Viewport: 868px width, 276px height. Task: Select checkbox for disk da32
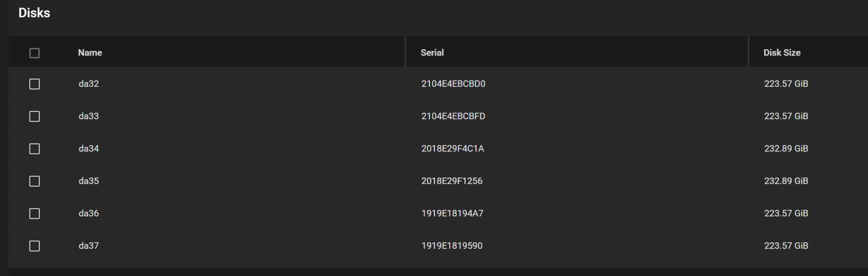click(x=34, y=84)
